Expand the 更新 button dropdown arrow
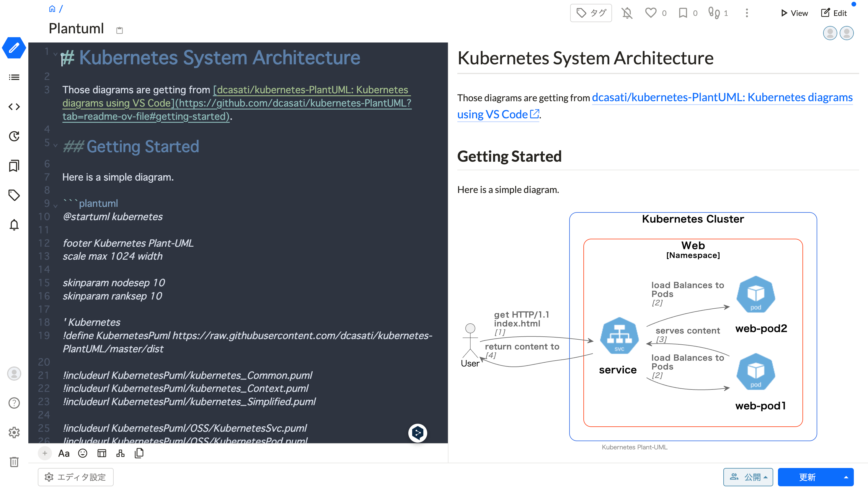 (x=846, y=477)
